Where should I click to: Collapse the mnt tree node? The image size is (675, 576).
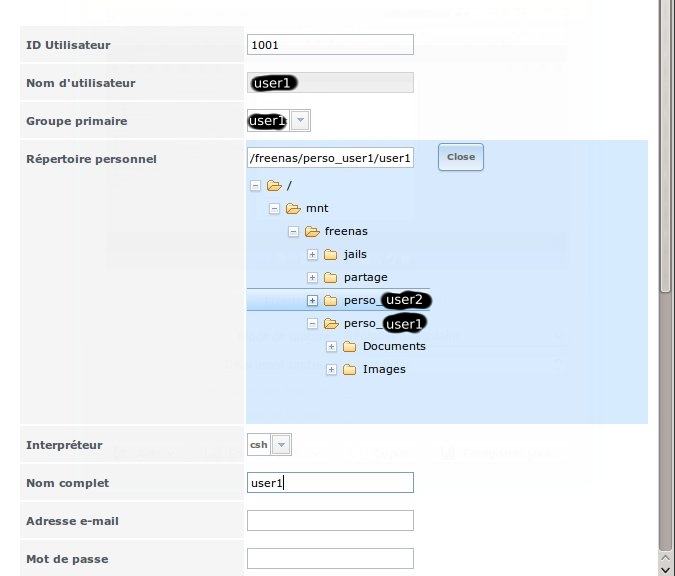pyautogui.click(x=274, y=208)
